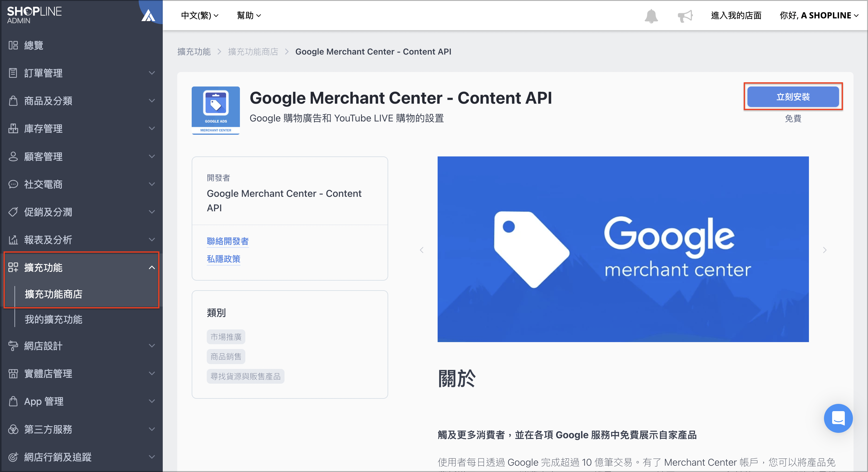Viewport: 868px width, 472px height.
Task: Click the 商品及分類 shopping bag icon
Action: [x=13, y=101]
